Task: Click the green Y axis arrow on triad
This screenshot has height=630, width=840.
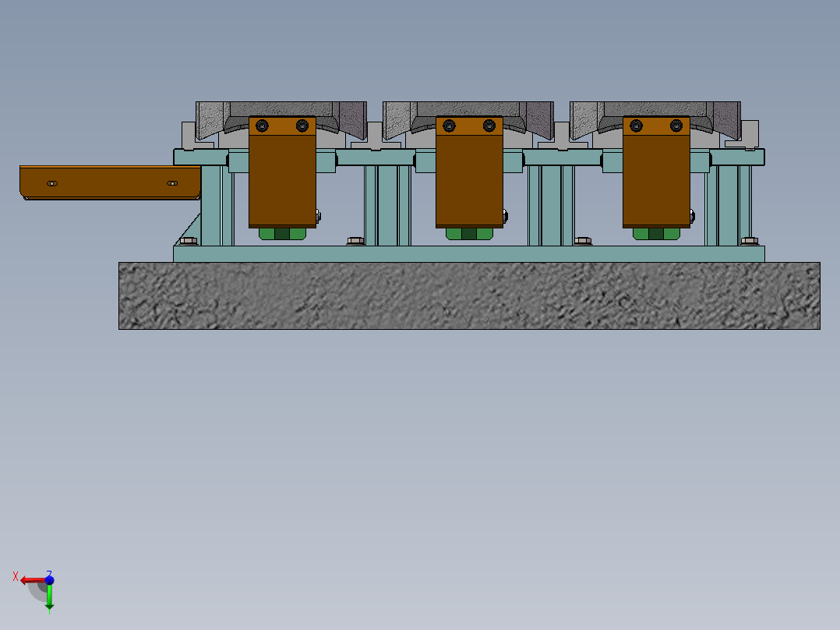Action: pos(49,596)
